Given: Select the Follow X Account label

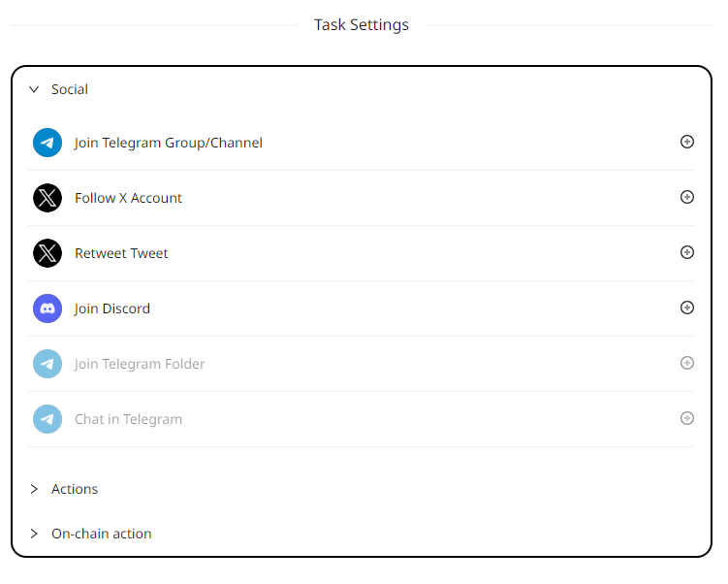Looking at the screenshot, I should 128,198.
